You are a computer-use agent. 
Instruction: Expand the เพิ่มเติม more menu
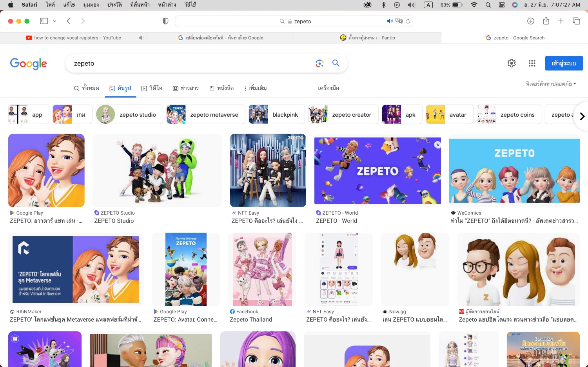[x=255, y=88]
